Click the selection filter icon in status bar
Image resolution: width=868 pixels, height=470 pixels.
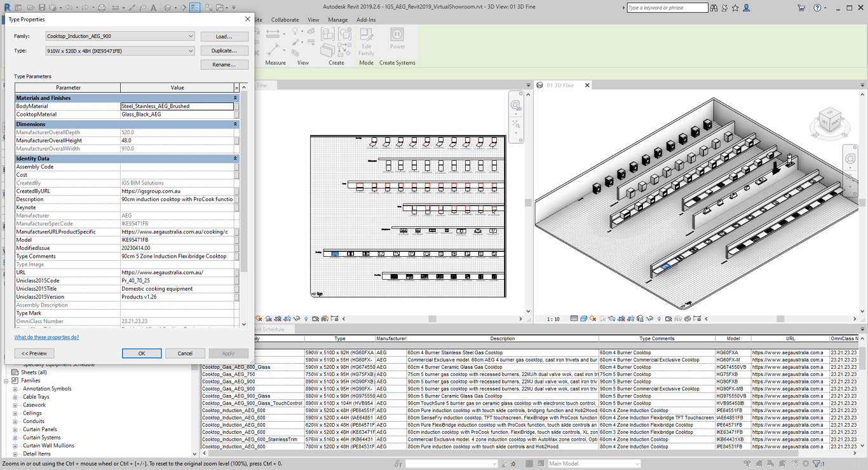click(818, 464)
